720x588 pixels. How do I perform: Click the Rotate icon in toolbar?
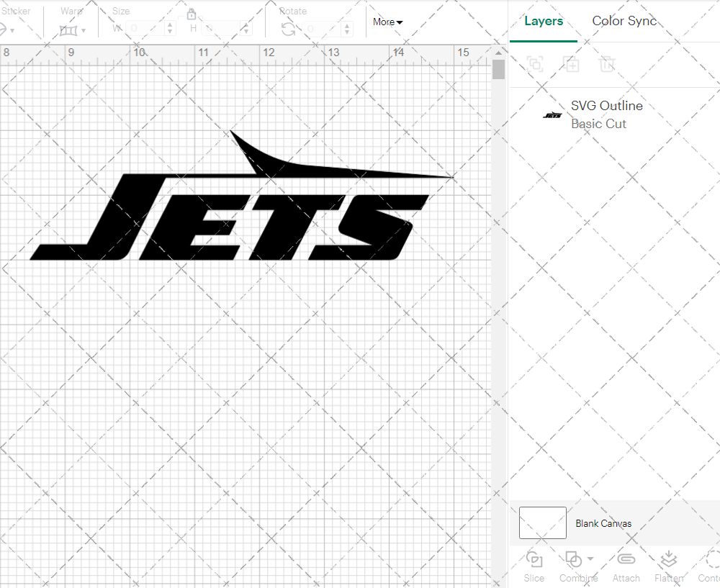pos(288,29)
